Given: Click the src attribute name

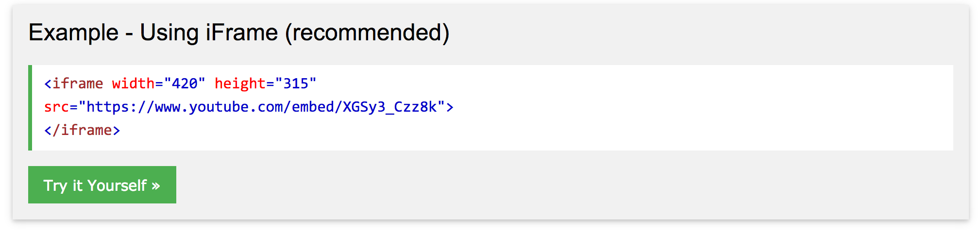Looking at the screenshot, I should click(56, 107).
